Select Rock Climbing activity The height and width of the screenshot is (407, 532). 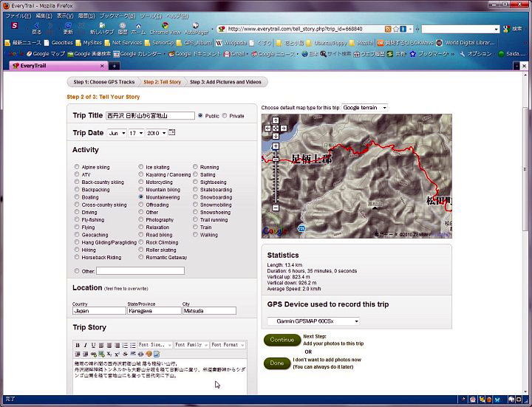(141, 242)
